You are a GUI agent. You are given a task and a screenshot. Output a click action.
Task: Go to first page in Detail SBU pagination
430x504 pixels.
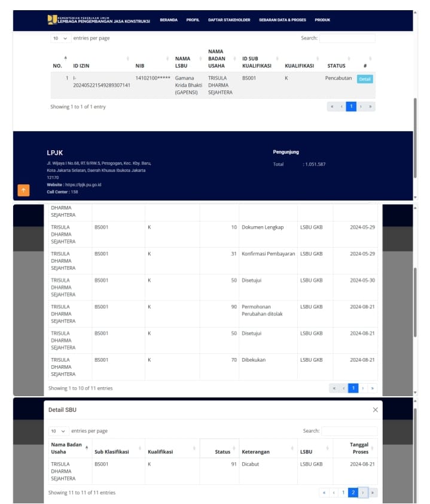[x=324, y=492]
